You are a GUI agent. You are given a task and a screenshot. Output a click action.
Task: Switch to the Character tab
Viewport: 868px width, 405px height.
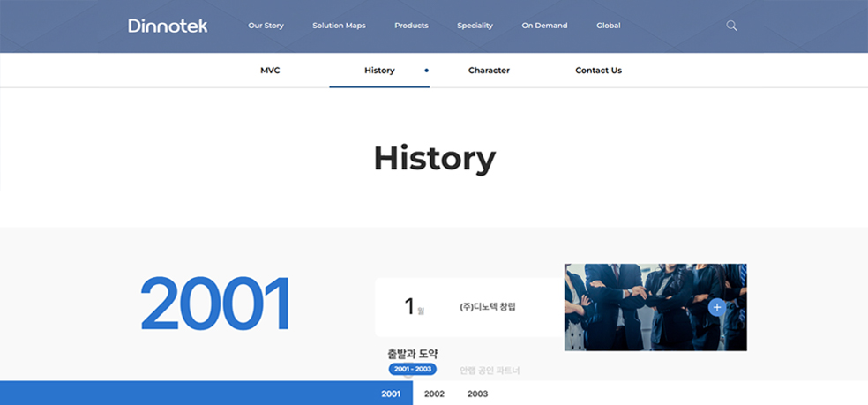[x=489, y=71]
